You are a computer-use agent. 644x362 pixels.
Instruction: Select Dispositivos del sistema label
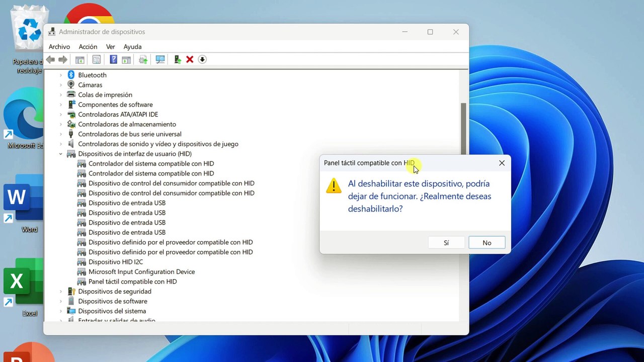(112, 311)
